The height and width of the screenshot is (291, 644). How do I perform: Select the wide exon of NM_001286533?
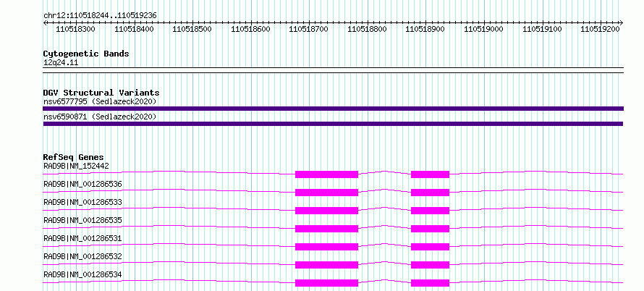pyautogui.click(x=326, y=211)
